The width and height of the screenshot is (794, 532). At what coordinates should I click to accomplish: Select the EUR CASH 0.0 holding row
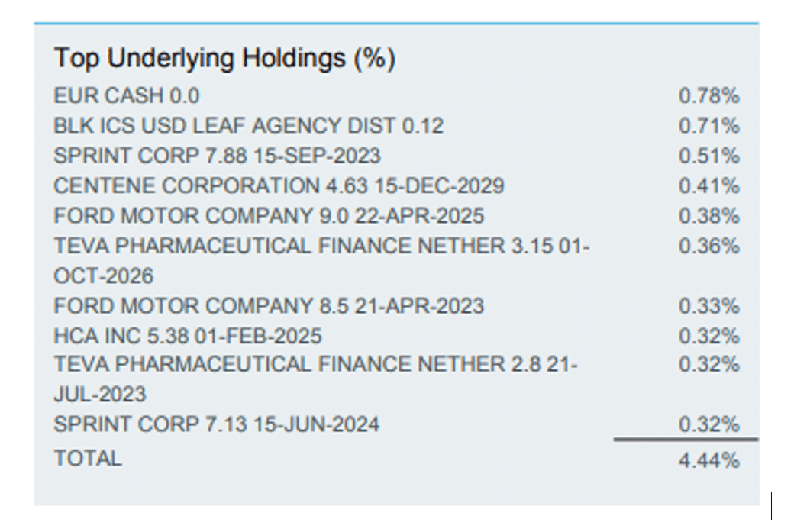coord(127,95)
